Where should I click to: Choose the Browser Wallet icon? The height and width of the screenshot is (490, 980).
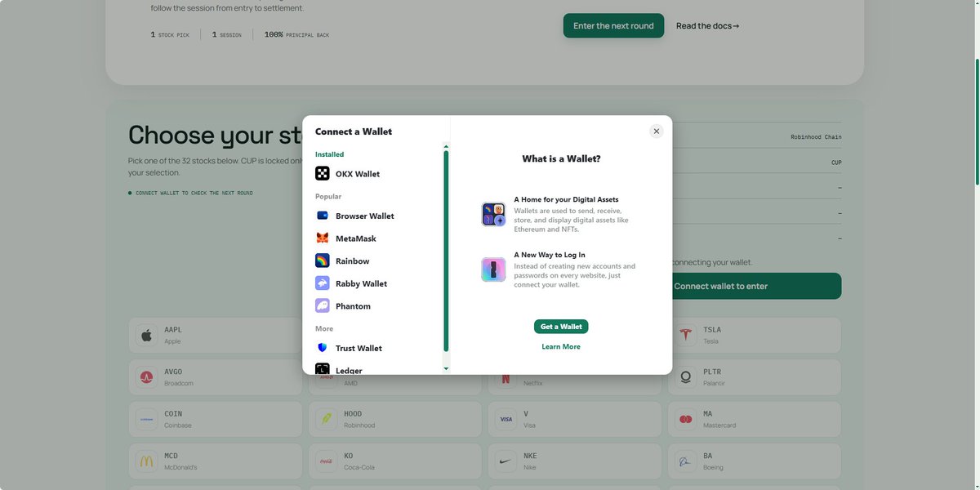pos(323,216)
